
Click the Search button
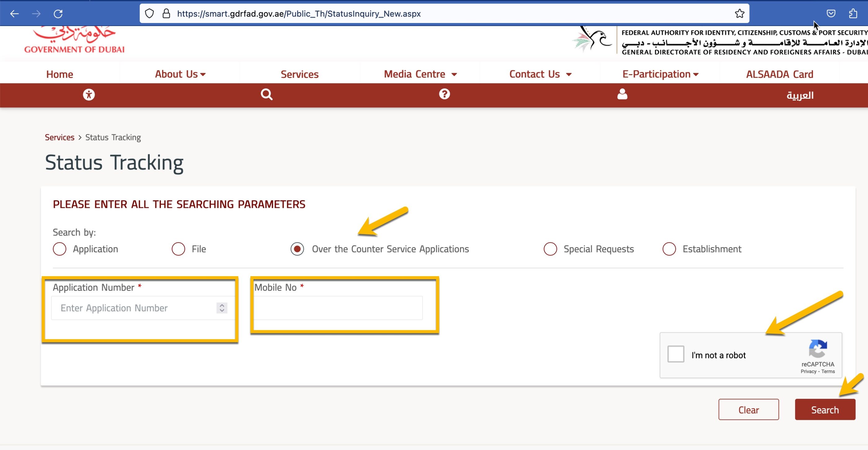pos(825,410)
